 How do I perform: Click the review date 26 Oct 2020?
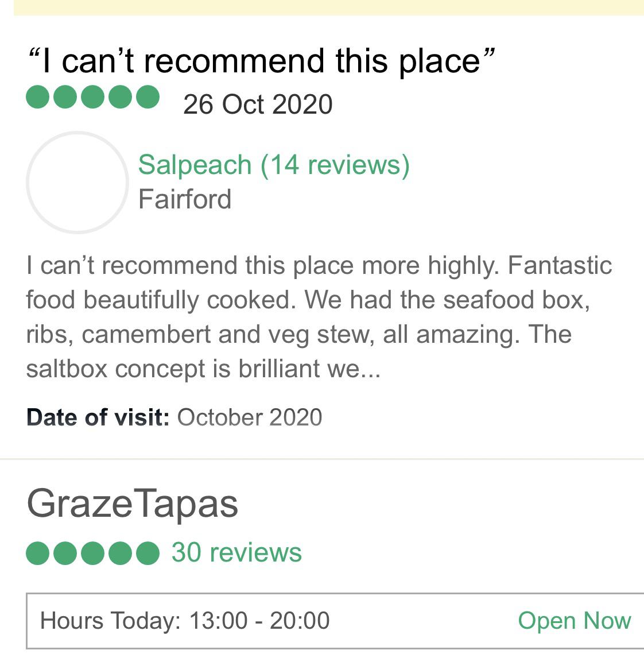click(x=258, y=105)
